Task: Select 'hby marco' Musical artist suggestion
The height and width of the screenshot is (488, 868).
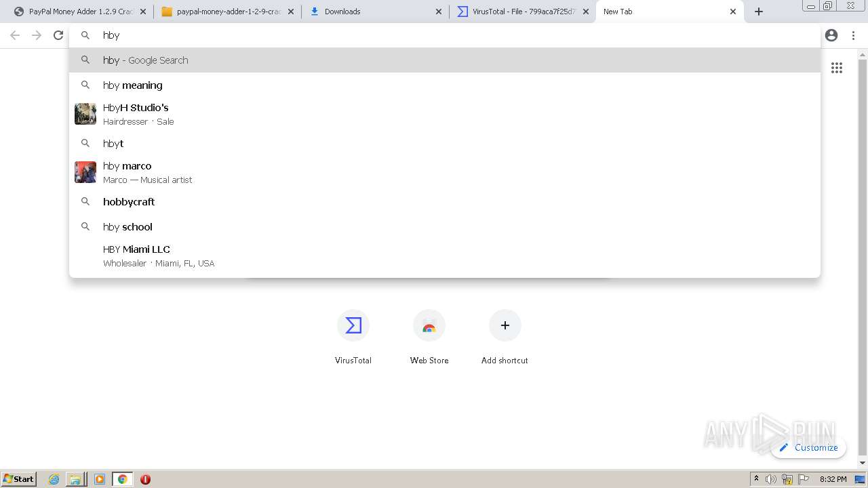Action: tap(445, 172)
